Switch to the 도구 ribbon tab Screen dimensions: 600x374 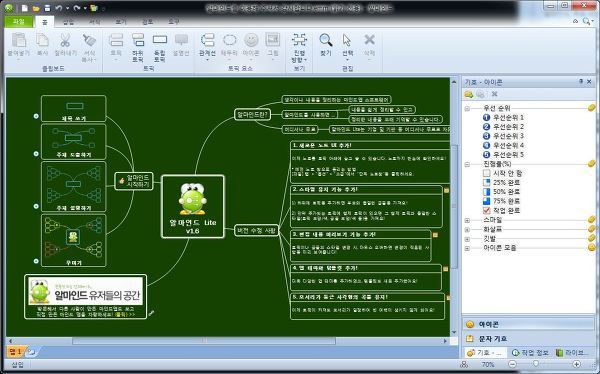(x=174, y=22)
